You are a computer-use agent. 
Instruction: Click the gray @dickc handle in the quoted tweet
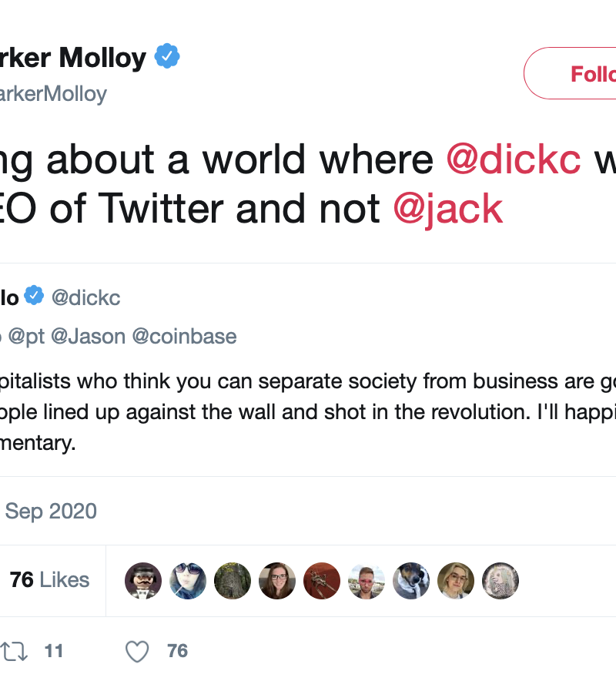click(x=86, y=297)
